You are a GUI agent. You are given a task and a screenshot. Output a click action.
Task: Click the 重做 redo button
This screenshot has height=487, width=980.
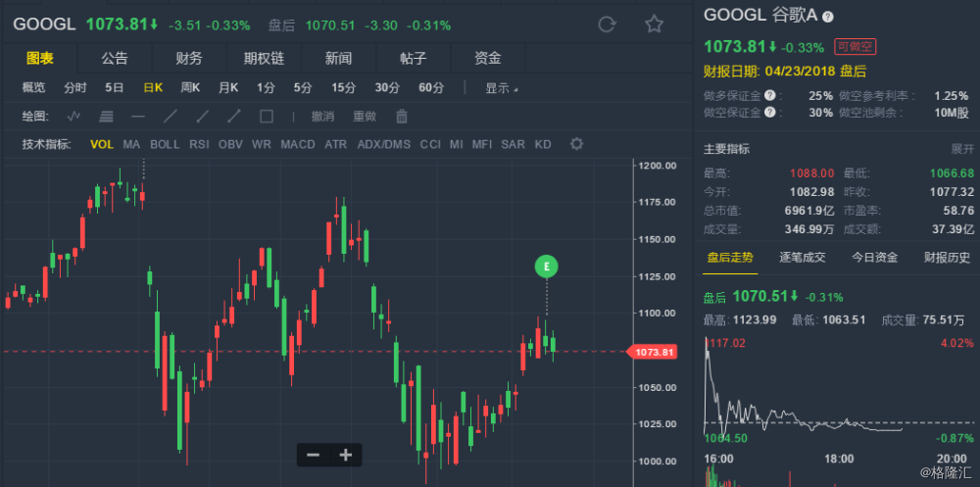365,117
